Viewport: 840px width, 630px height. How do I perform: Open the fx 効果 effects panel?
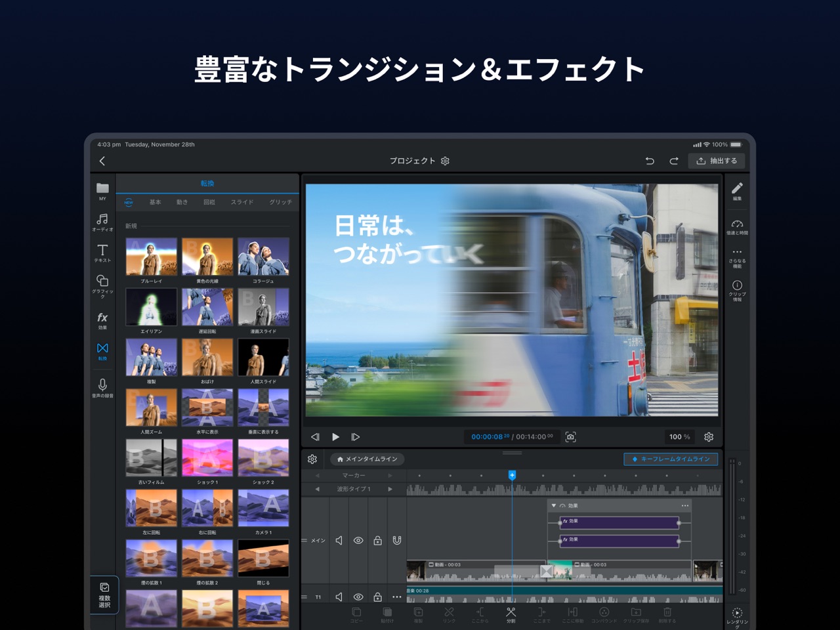pyautogui.click(x=102, y=320)
